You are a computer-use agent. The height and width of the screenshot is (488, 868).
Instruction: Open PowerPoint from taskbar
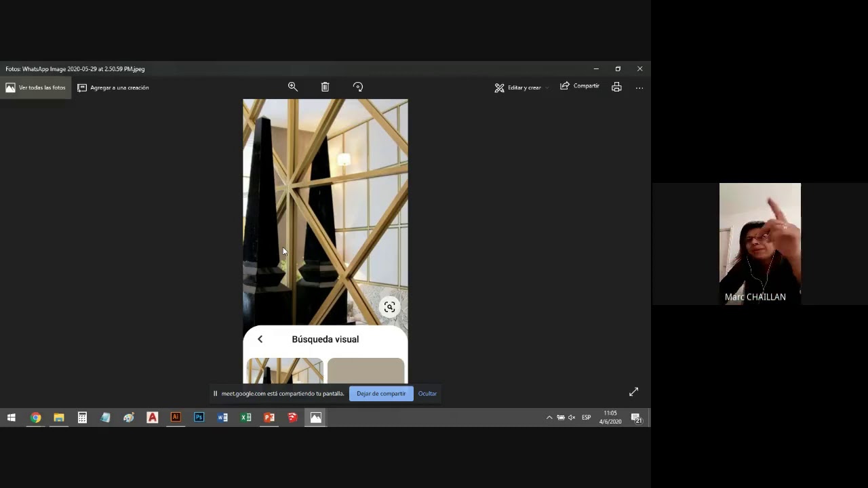[269, 418]
